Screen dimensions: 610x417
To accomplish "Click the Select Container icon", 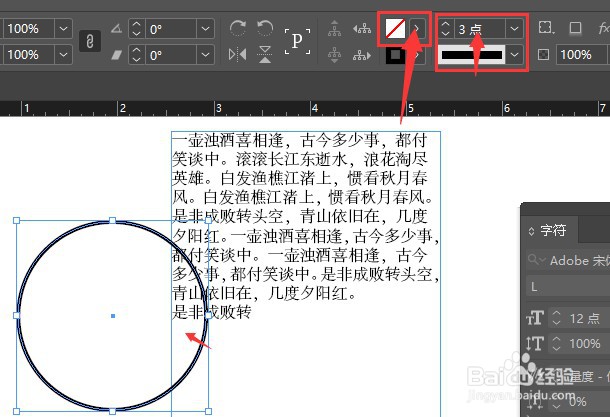I will 334,29.
